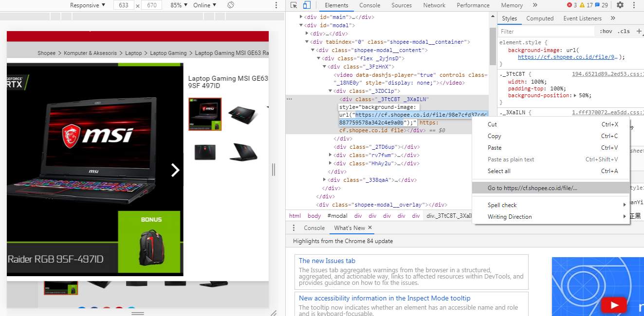Image resolution: width=644 pixels, height=316 pixels.
Task: Collapse the div id modal node
Action: (301, 25)
